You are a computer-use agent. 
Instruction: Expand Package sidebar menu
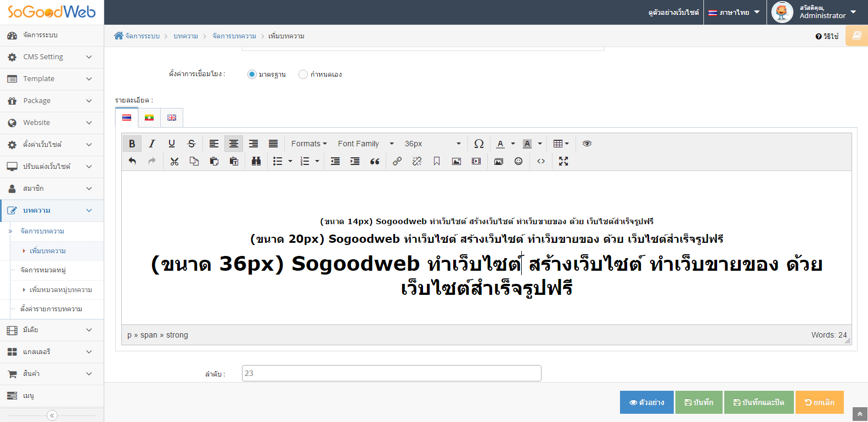point(52,101)
